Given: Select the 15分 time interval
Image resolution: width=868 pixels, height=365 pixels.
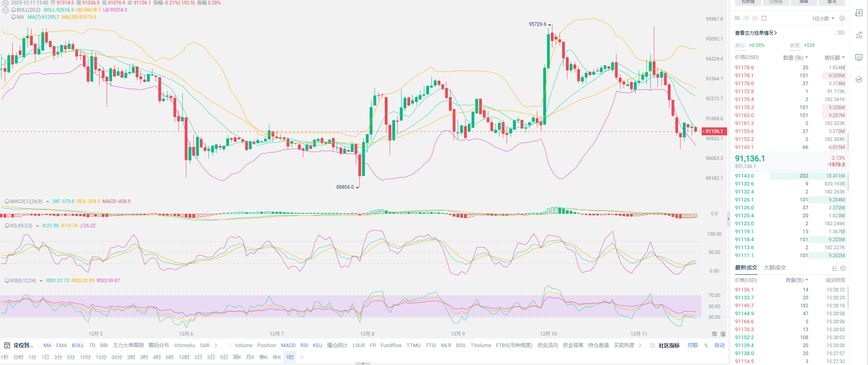Looking at the screenshot, I should point(101,357).
